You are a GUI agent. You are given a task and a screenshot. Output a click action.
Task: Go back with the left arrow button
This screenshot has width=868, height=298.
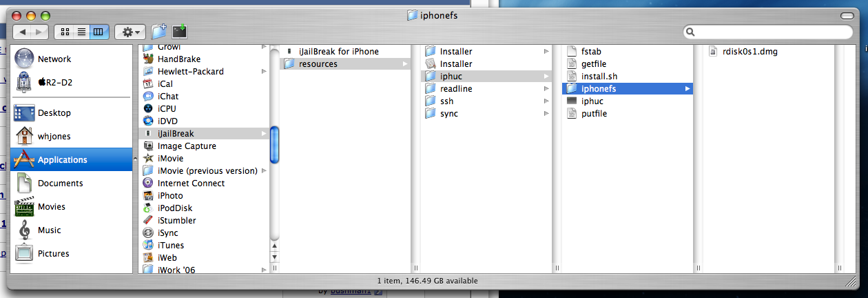tap(23, 32)
